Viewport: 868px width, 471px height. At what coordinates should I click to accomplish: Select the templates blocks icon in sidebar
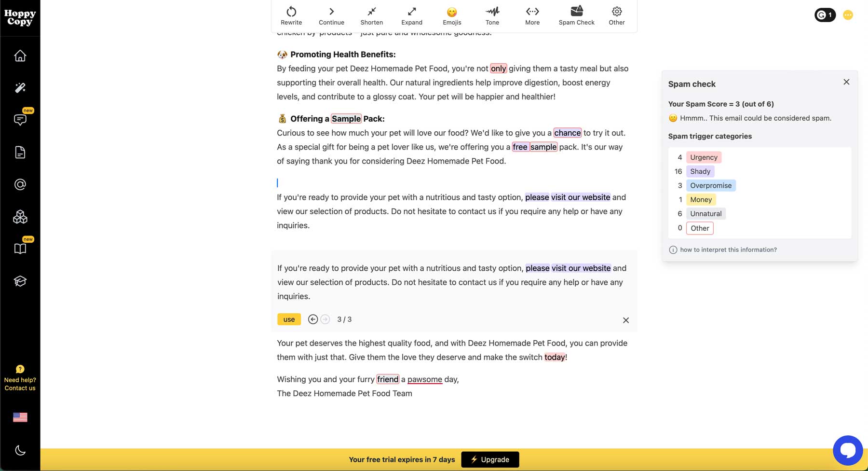point(20,217)
